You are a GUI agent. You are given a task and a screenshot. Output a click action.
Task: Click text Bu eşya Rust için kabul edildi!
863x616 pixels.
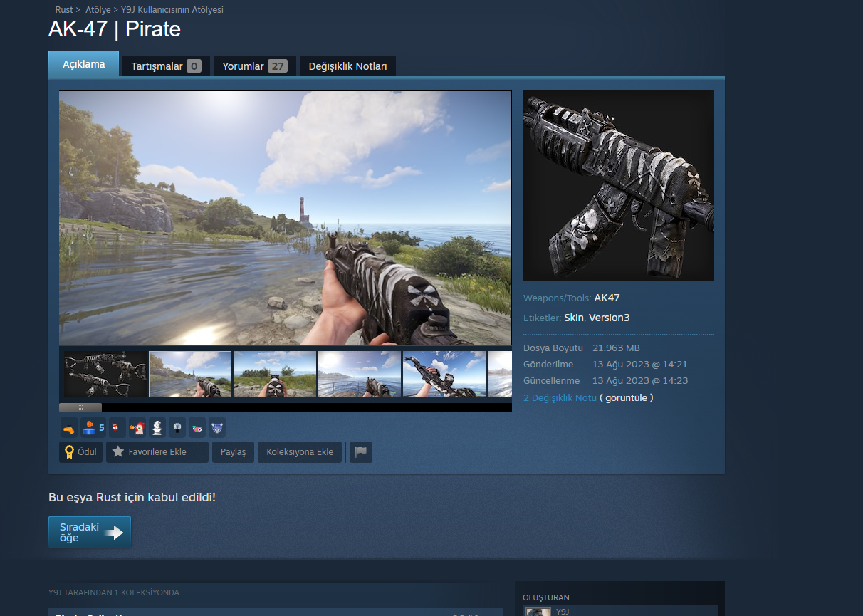pyautogui.click(x=132, y=496)
